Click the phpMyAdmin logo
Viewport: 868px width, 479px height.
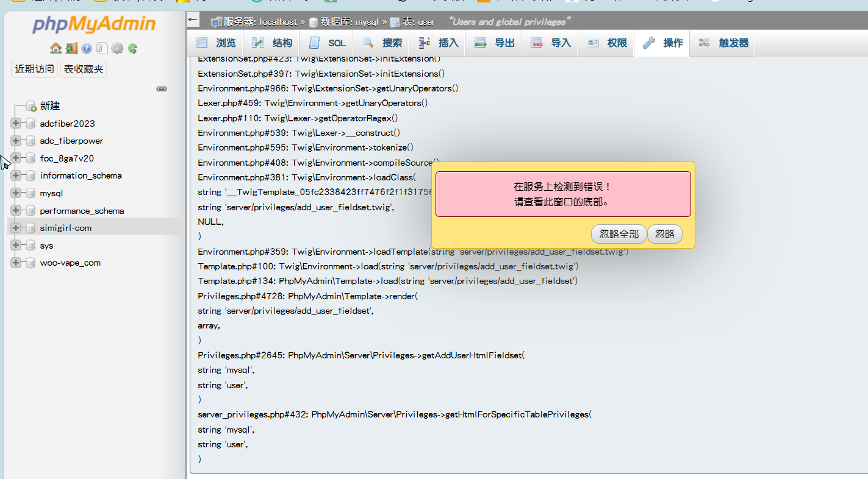click(94, 24)
